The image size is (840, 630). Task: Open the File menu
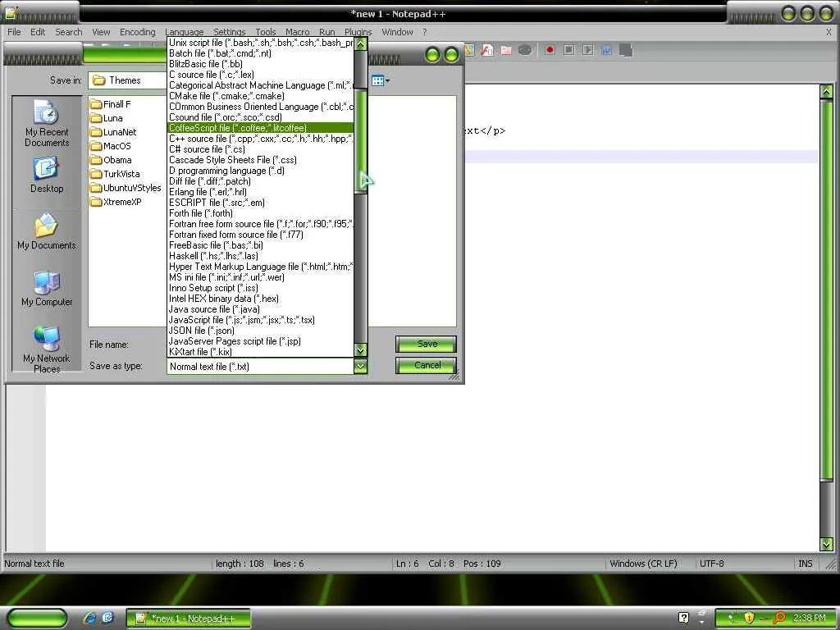point(14,32)
